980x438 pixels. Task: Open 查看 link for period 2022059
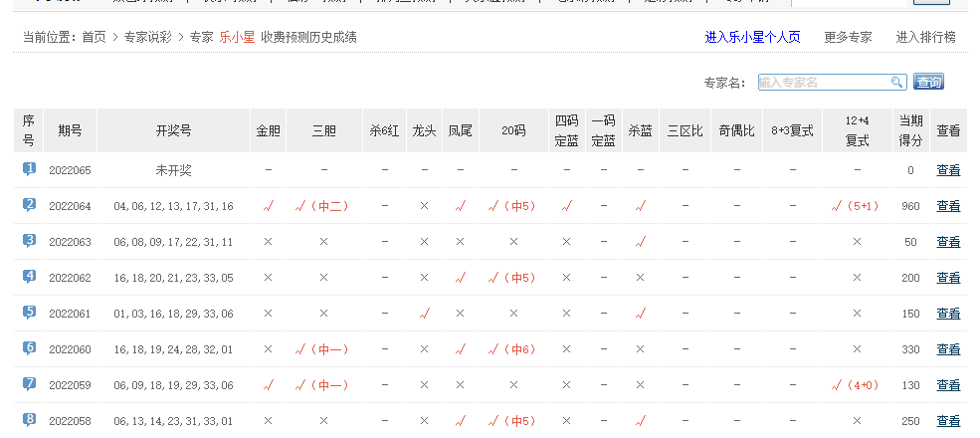point(948,385)
